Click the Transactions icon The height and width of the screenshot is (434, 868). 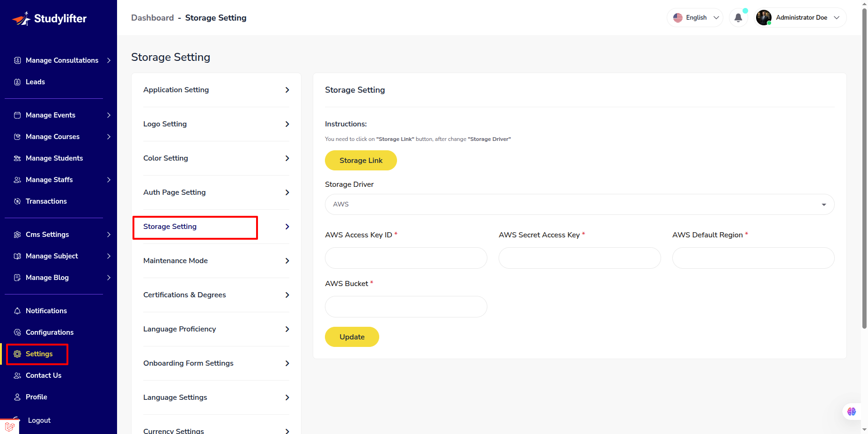point(17,201)
